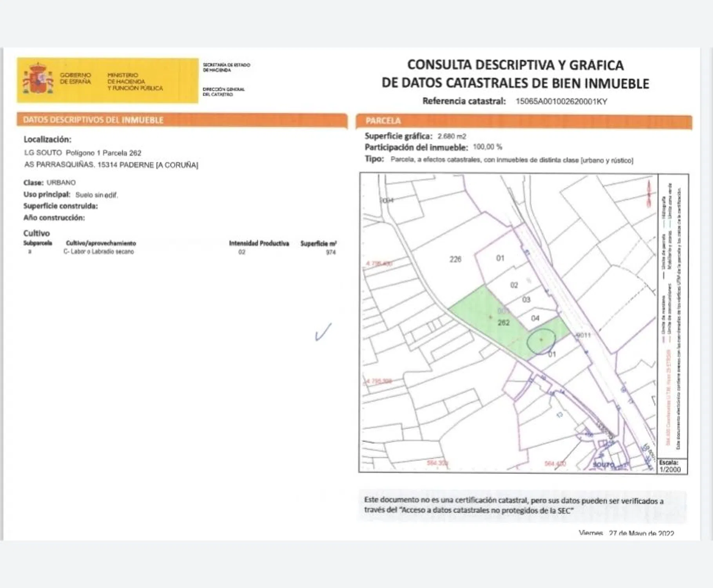This screenshot has width=713, height=588.
Task: Click the Escala 1/2000 box
Action: pyautogui.click(x=672, y=466)
